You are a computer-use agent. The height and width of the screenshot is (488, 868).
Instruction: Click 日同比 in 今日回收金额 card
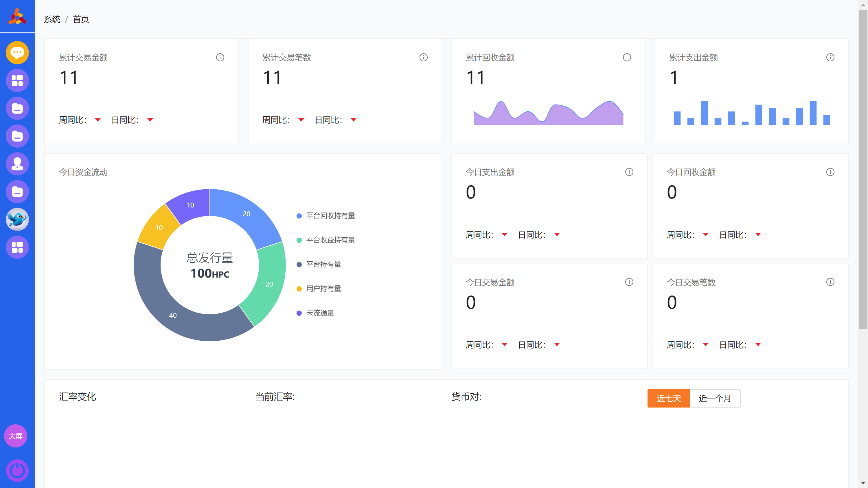733,235
